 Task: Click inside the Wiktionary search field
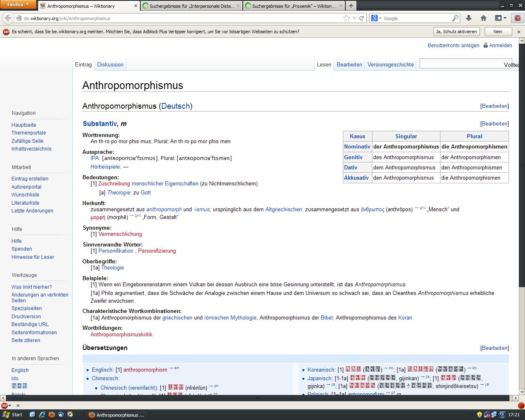point(459,64)
